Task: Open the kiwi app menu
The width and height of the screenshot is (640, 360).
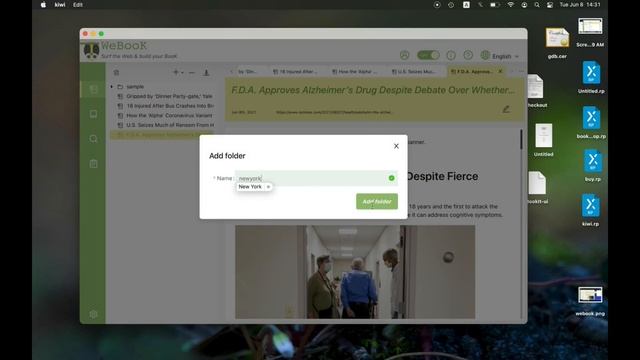Action: tap(60, 5)
